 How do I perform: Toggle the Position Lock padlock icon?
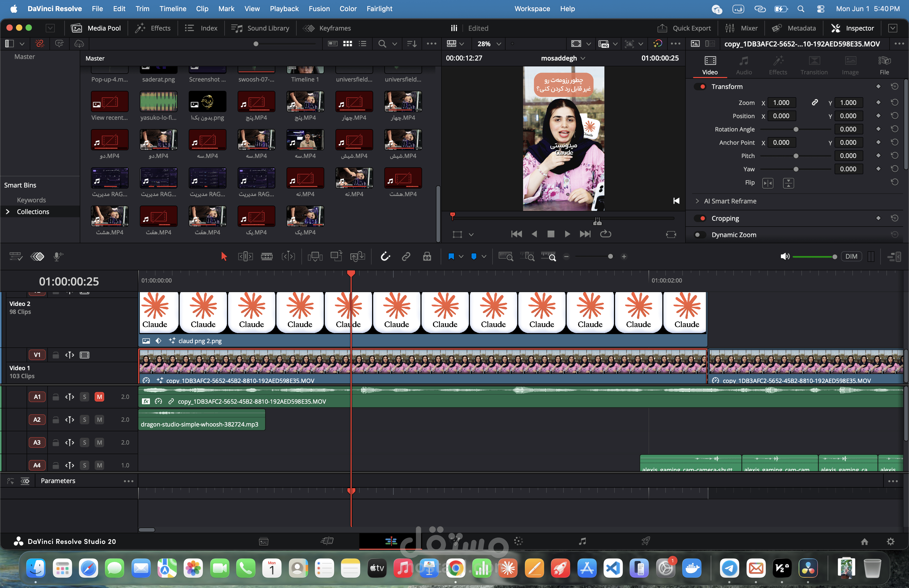pyautogui.click(x=427, y=256)
